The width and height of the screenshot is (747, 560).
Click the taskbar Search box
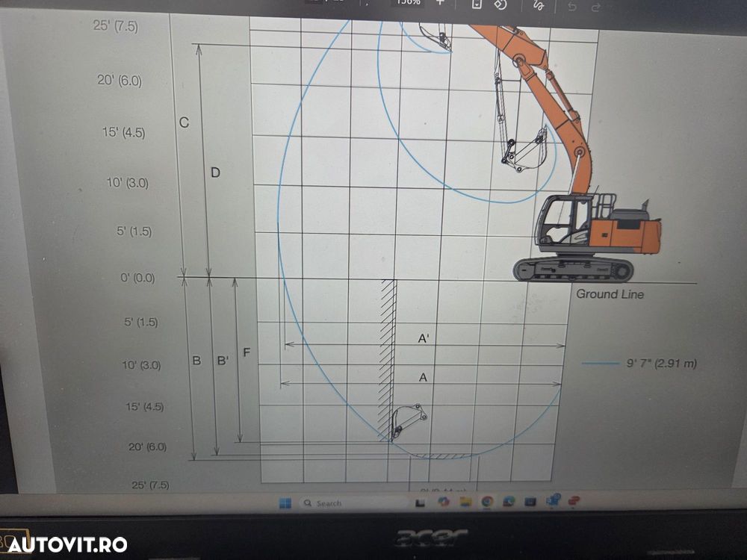coord(353,503)
